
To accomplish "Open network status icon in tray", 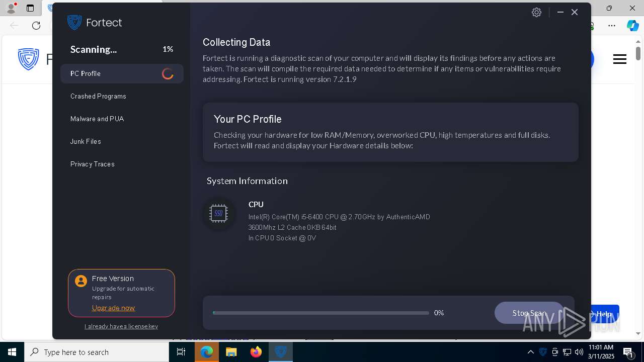I will click(567, 352).
